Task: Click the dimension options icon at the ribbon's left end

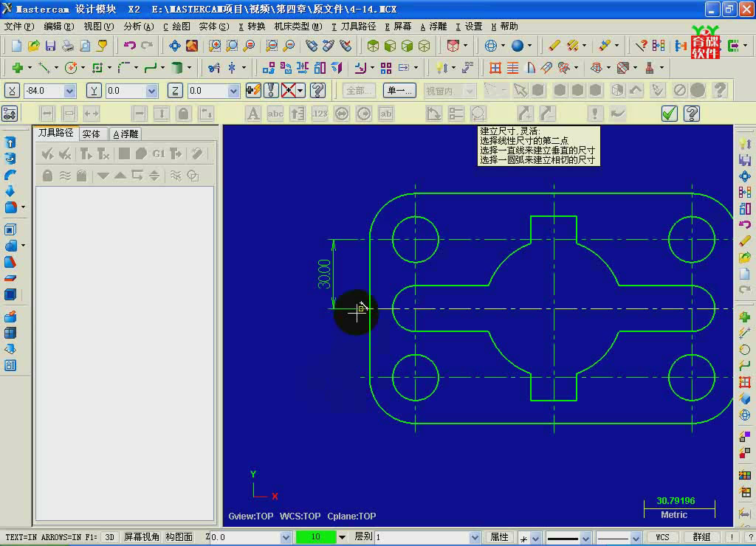Action: (10, 114)
